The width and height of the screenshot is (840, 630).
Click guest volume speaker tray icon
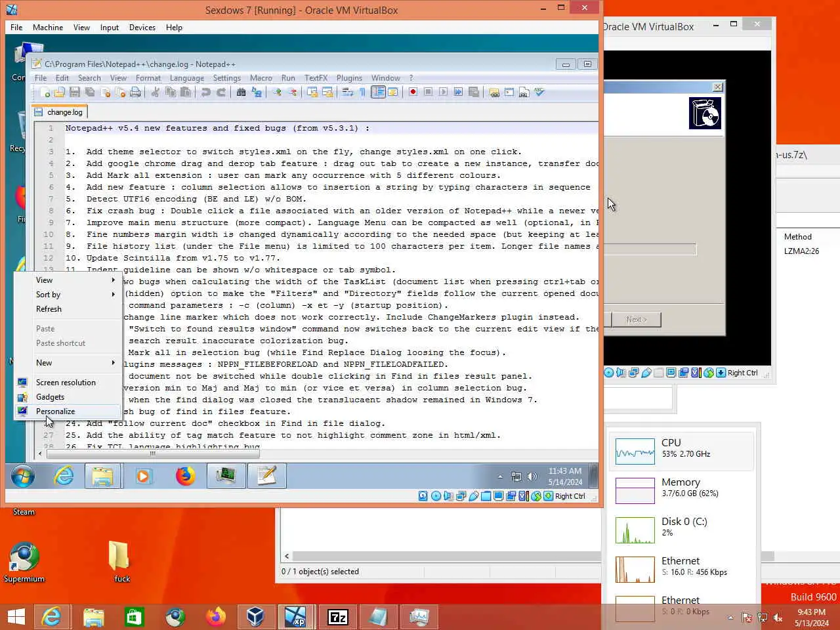tap(532, 476)
